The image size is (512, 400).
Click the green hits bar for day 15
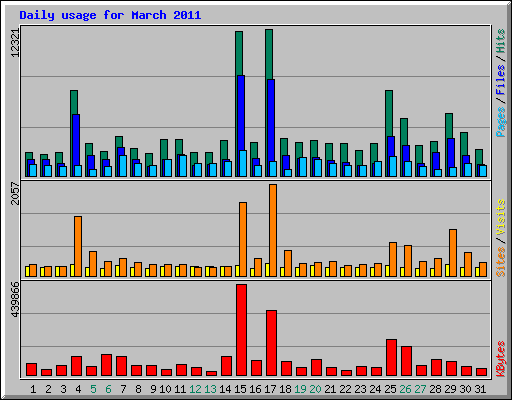click(239, 53)
